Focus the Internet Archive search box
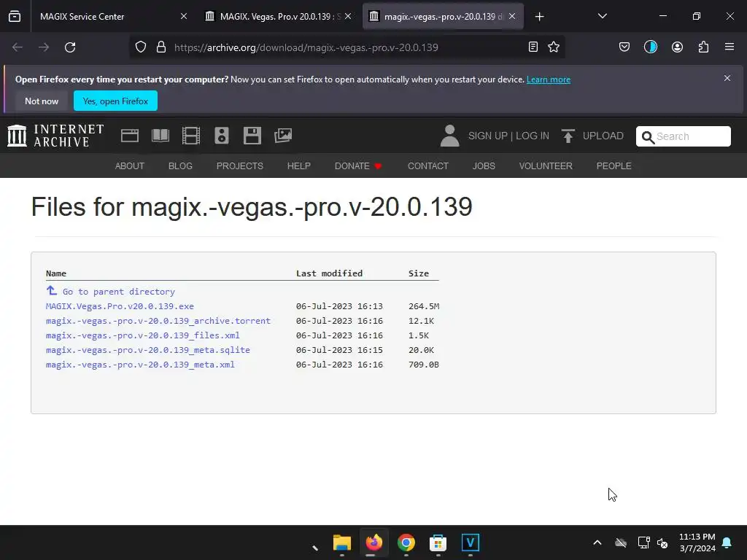The width and height of the screenshot is (747, 560). [683, 136]
